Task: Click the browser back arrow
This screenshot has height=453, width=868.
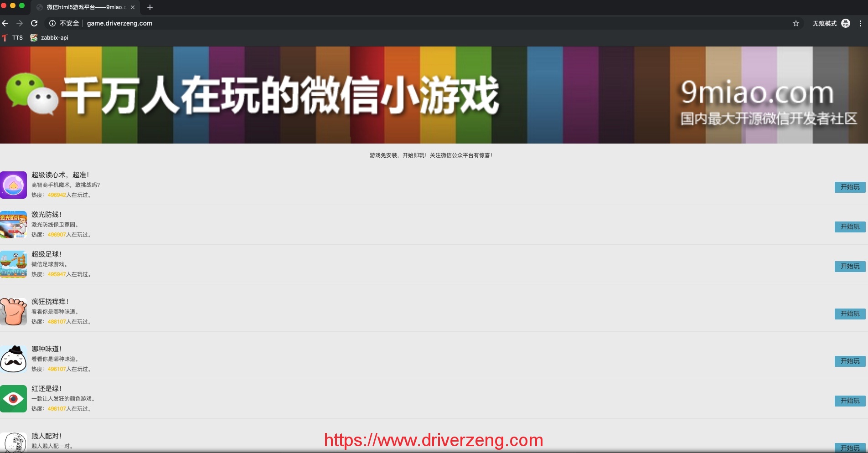Action: (5, 23)
